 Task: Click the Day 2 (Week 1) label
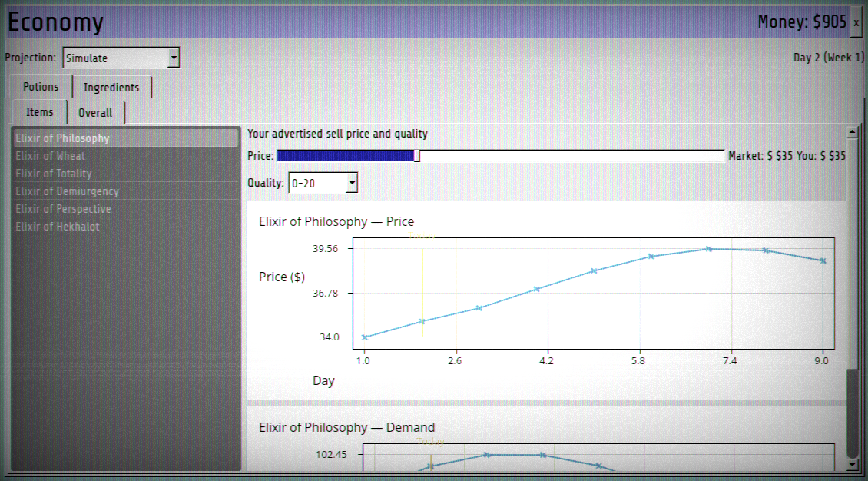829,58
